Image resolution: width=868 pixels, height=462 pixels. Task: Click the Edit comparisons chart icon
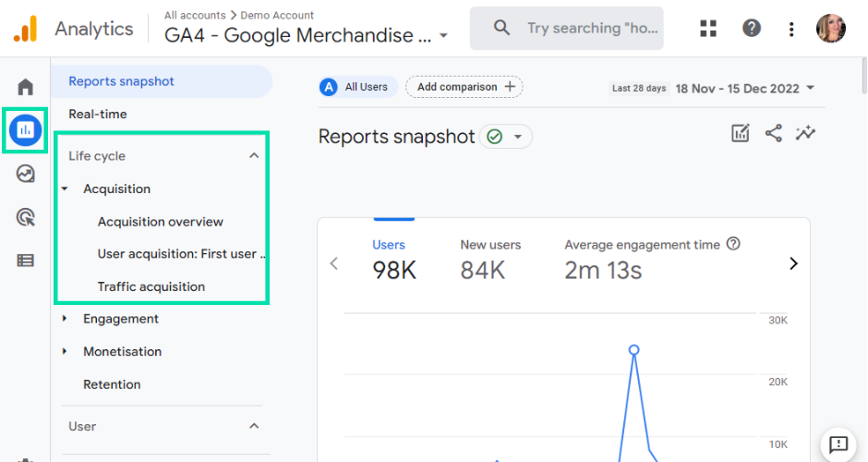click(x=741, y=133)
